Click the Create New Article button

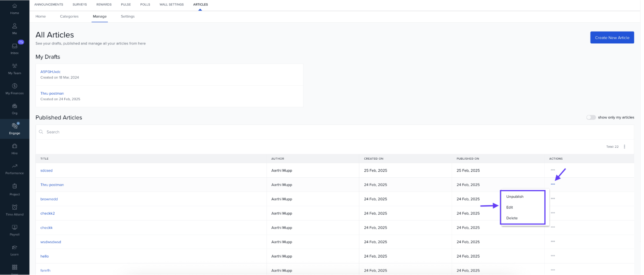pos(612,38)
